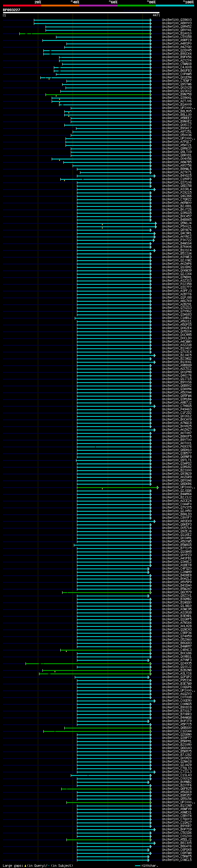The width and height of the screenshot is (197, 868).
Task: Click the UniRef100_B8LM05 label
Action: tap(176, 111)
